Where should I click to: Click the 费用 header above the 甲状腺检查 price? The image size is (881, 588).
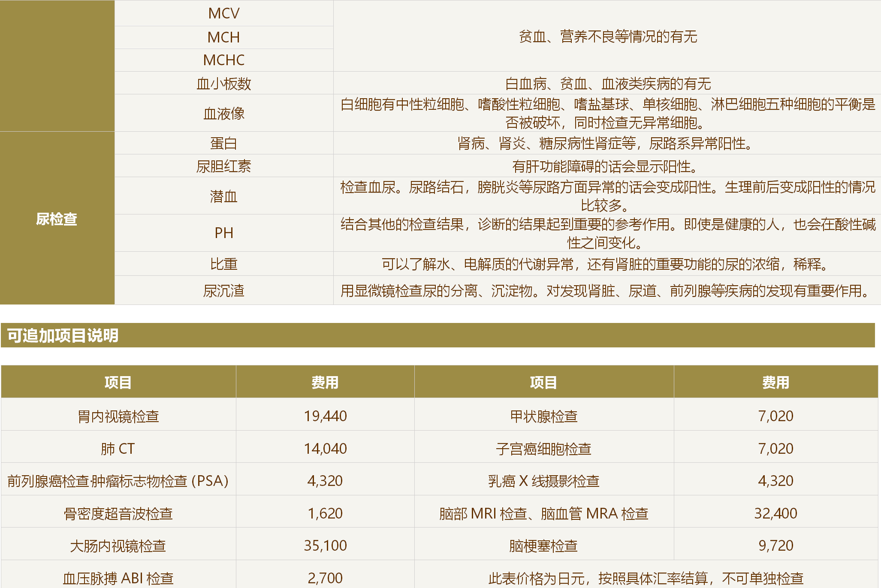pyautogui.click(x=776, y=382)
